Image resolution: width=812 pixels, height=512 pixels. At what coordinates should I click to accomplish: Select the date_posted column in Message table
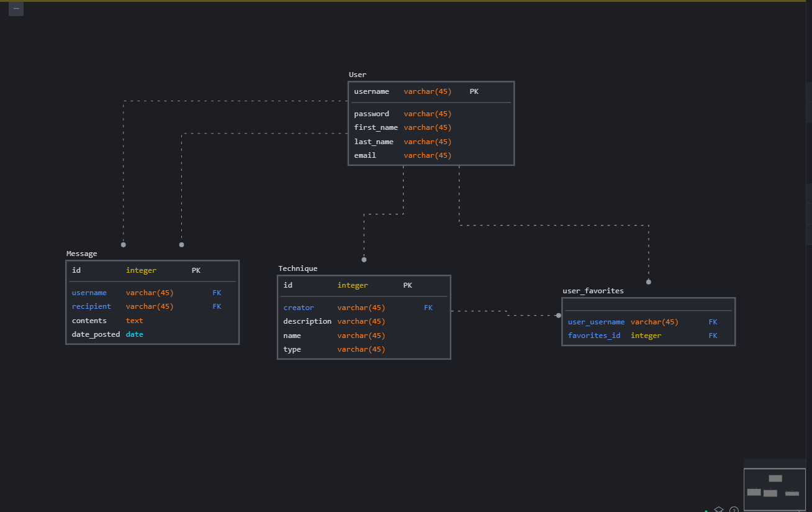(96, 334)
